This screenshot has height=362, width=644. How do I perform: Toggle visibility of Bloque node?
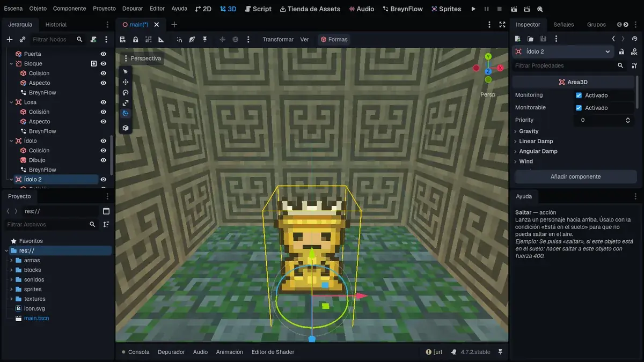[x=104, y=64]
